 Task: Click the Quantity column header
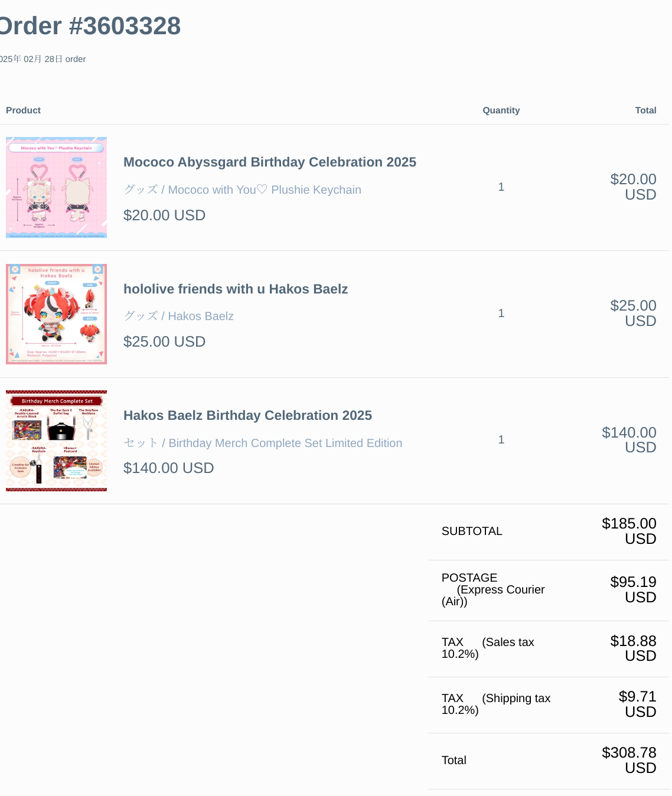pyautogui.click(x=501, y=110)
